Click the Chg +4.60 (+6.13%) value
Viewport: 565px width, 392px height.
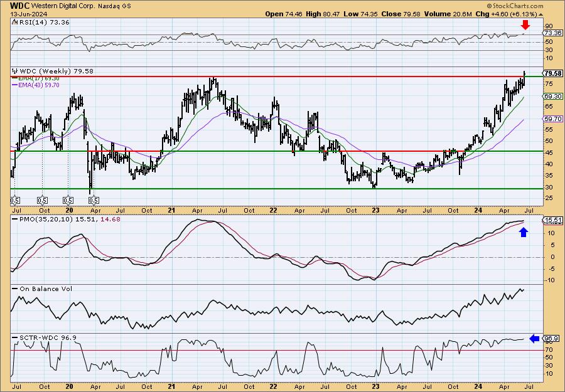point(506,14)
